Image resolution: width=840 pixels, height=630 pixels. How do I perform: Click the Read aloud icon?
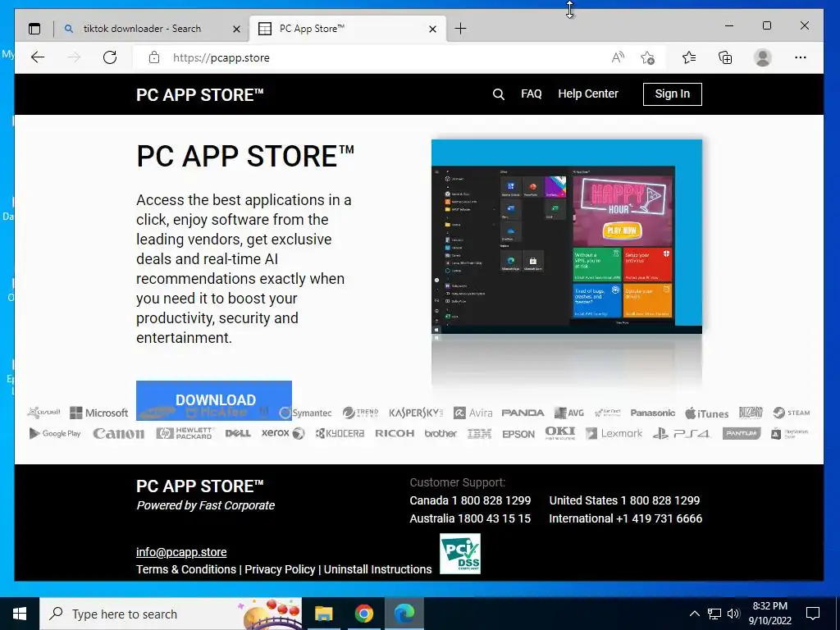618,57
